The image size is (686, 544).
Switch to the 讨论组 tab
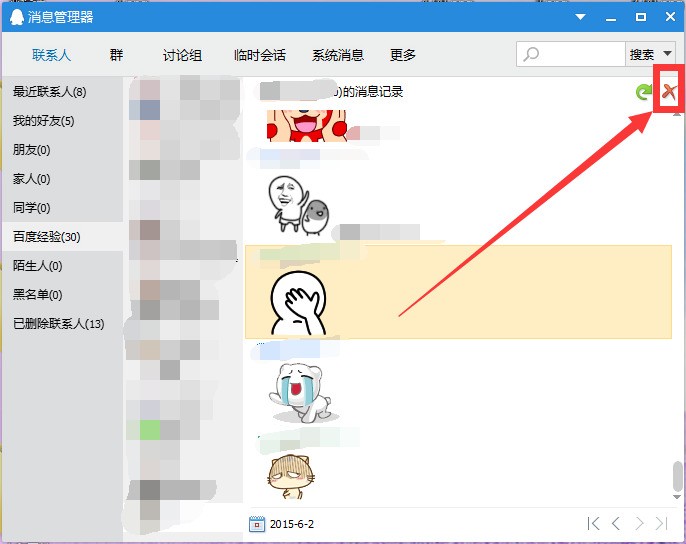tap(182, 55)
